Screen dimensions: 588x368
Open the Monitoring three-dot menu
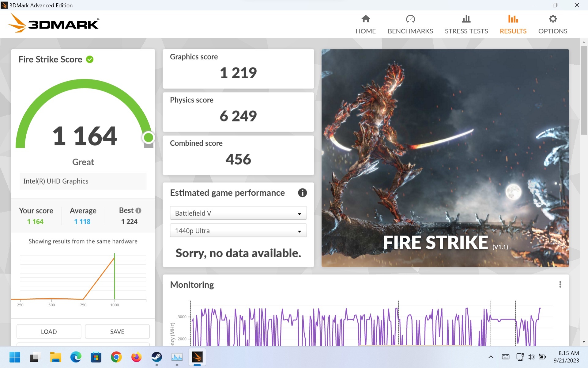coord(560,285)
